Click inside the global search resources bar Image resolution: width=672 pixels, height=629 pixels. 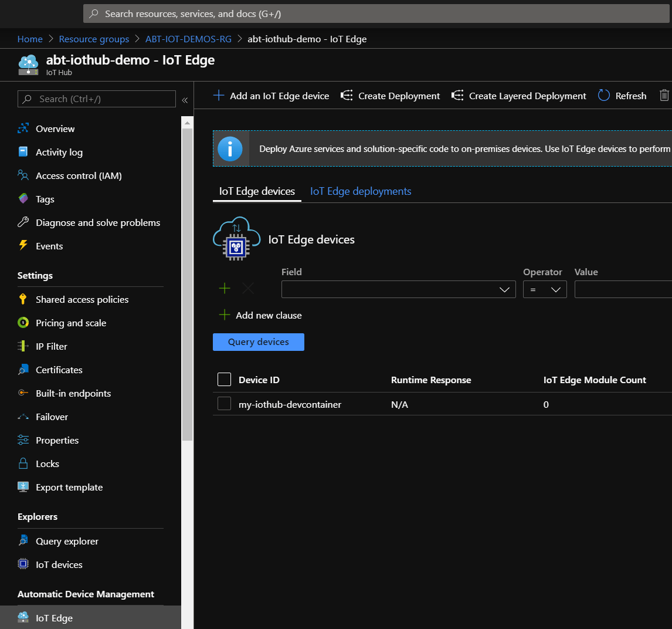click(235, 13)
